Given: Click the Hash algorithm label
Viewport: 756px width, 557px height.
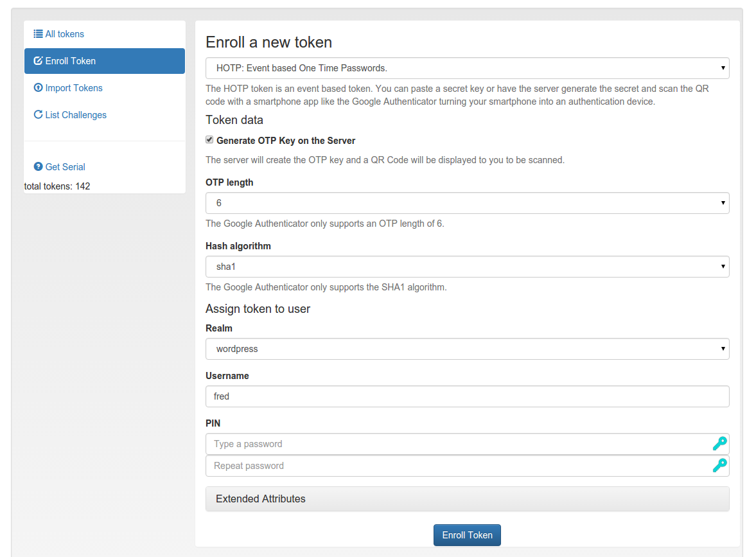Looking at the screenshot, I should pyautogui.click(x=238, y=246).
